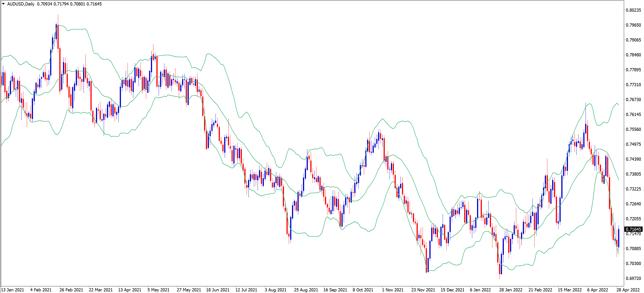Click price scale level 0.77310
The image size is (644, 293).
pyautogui.click(x=633, y=85)
